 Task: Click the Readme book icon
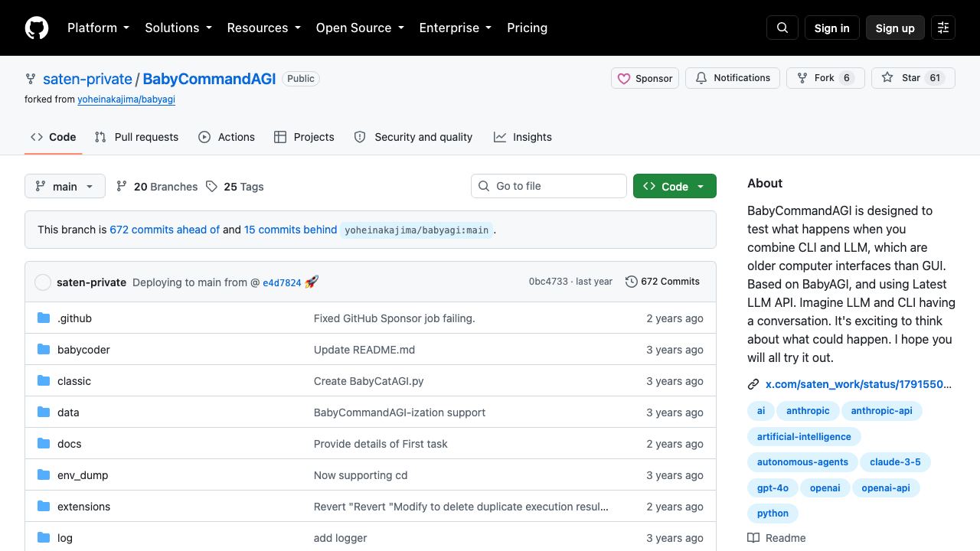[753, 538]
